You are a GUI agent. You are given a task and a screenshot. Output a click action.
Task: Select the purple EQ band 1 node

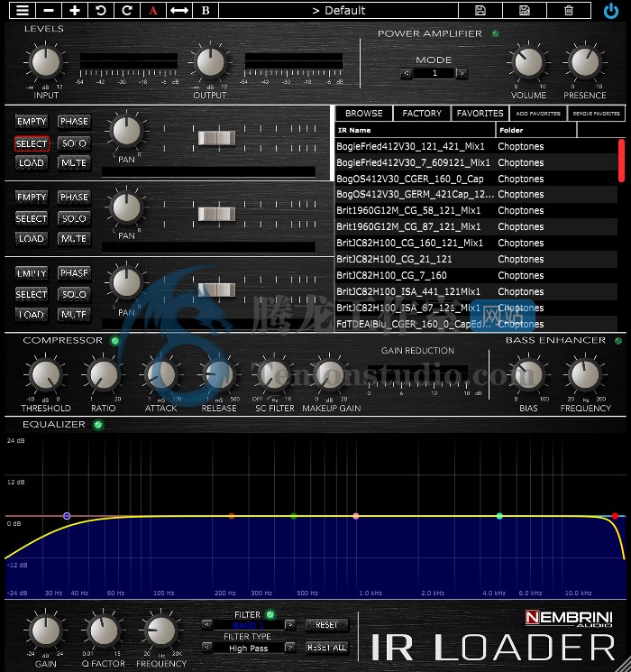tap(67, 516)
